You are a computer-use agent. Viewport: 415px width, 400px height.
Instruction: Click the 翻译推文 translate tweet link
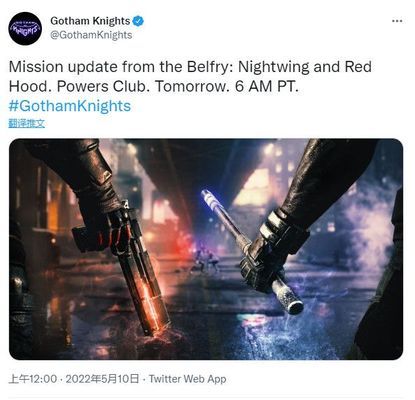(27, 124)
